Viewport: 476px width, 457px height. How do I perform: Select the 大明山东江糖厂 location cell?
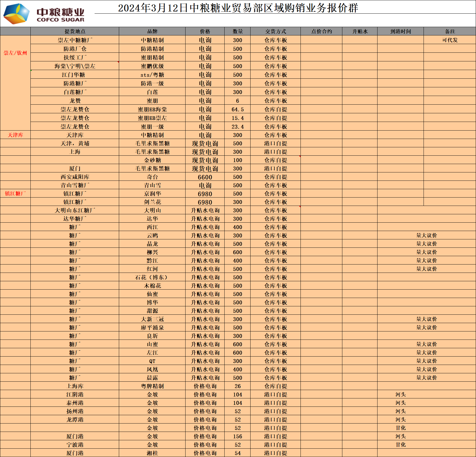75,211
